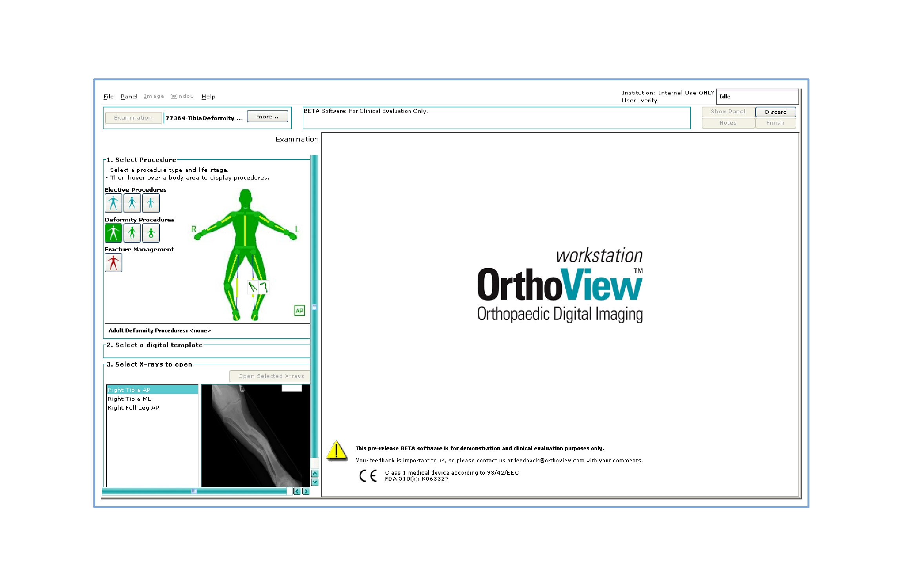Open the File menu

pyautogui.click(x=108, y=96)
